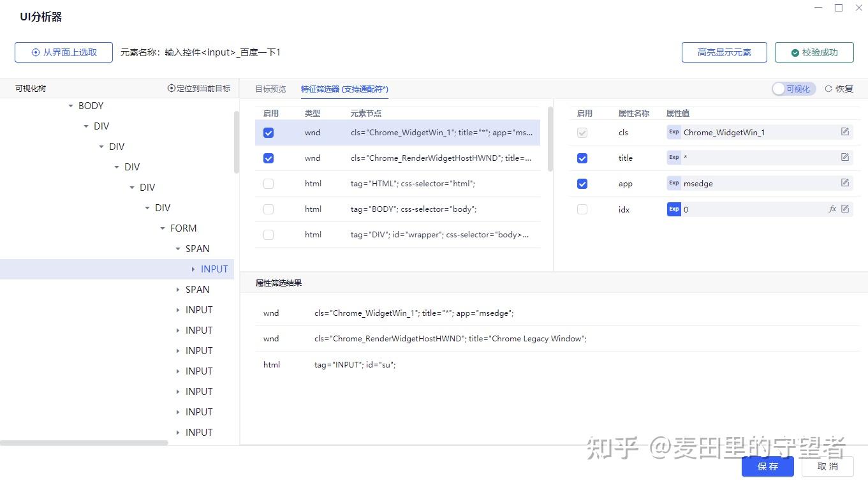
Task: Enable the tag="BODY" node checkbox
Action: click(268, 209)
